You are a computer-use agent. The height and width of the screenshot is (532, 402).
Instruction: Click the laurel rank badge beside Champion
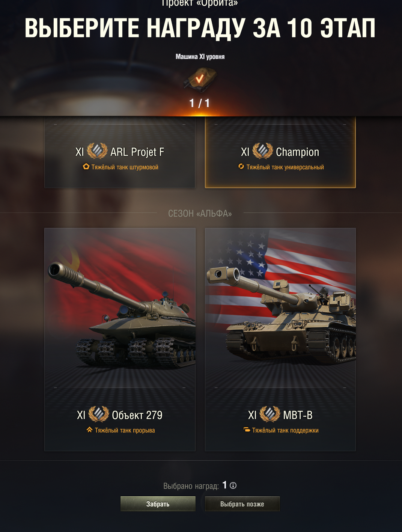[263, 151]
